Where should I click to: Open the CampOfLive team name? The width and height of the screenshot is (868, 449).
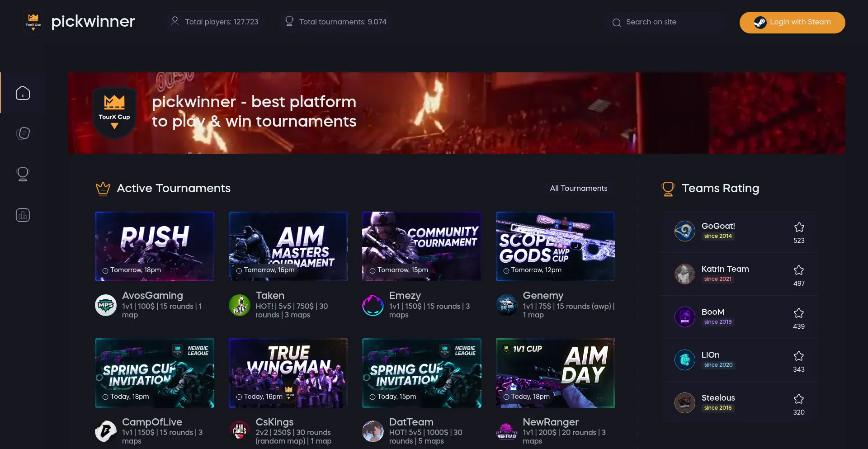(x=152, y=422)
